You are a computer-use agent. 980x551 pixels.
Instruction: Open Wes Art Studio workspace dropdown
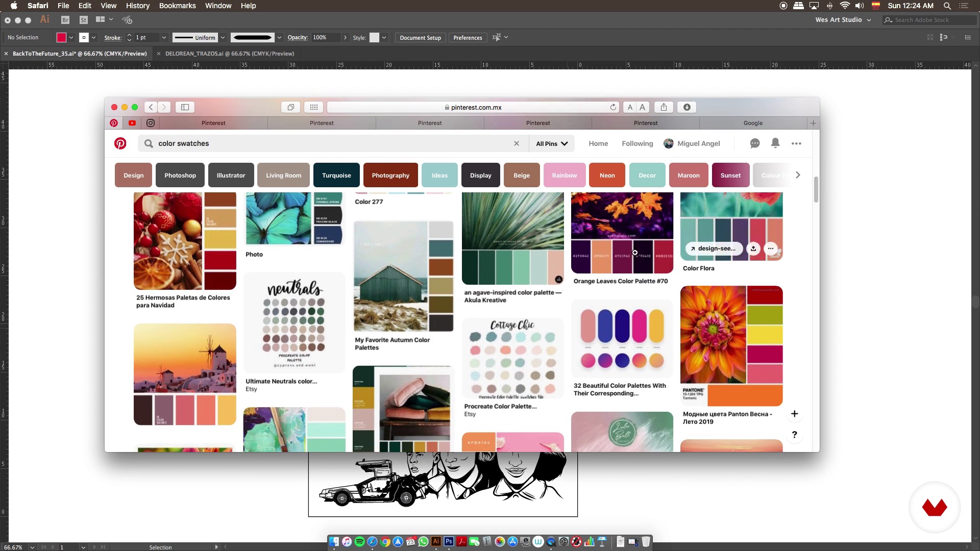[843, 20]
